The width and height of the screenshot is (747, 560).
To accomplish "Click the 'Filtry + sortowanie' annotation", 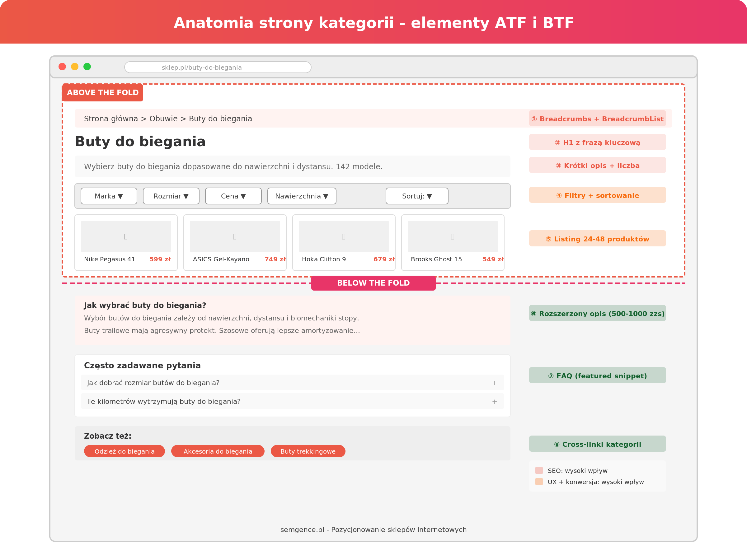I will click(x=597, y=195).
